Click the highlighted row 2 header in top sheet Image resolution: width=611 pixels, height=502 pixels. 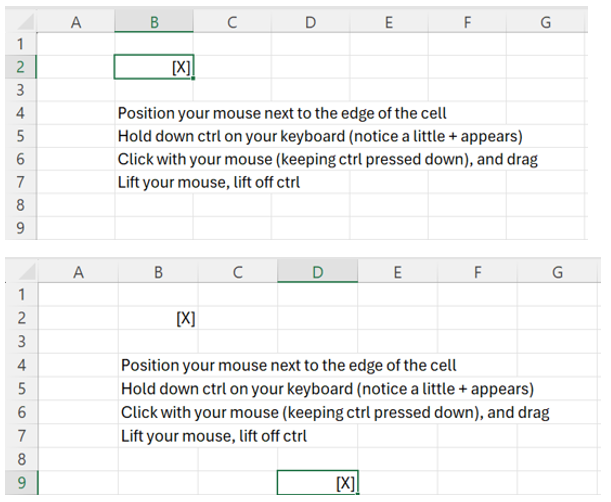[x=20, y=67]
